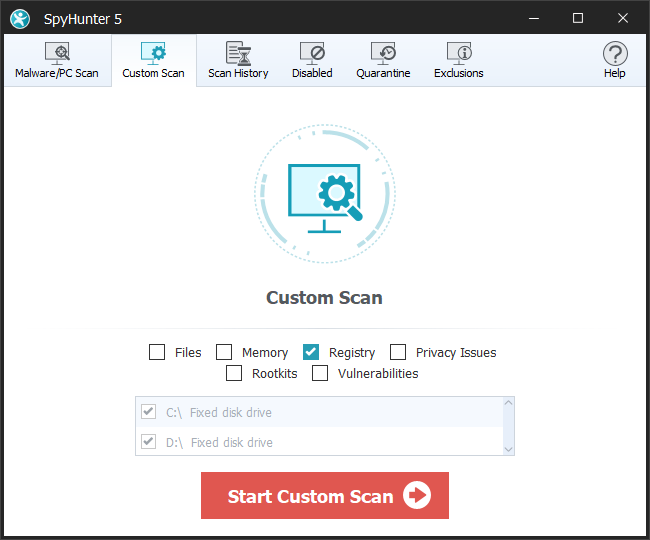
Task: Toggle the C:\ fixed disk drive checkbox
Action: click(149, 412)
